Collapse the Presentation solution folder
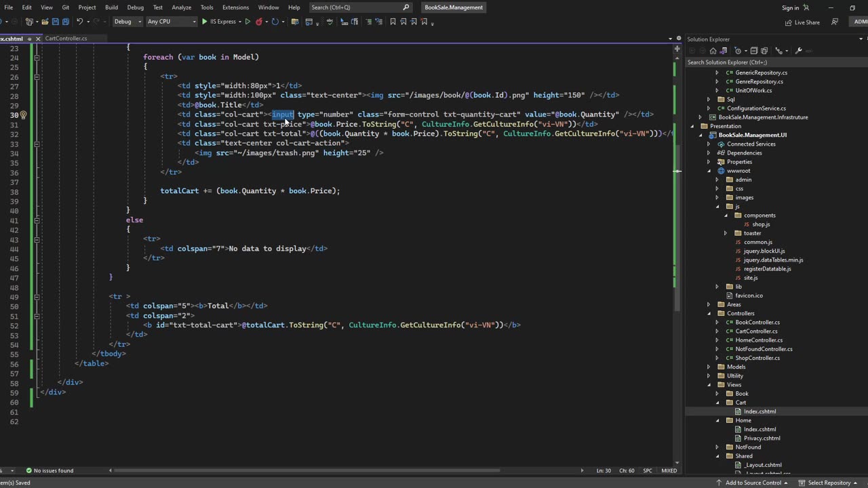Viewport: 868px width, 488px height. (x=692, y=126)
